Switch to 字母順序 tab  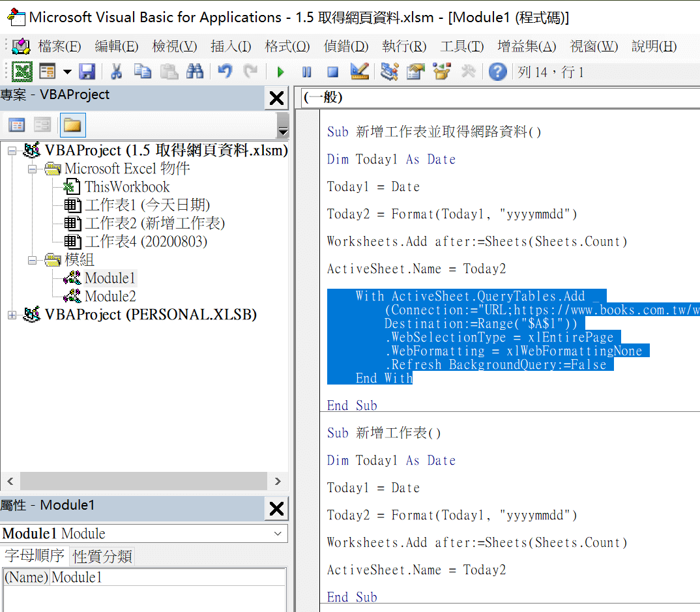(x=35, y=556)
